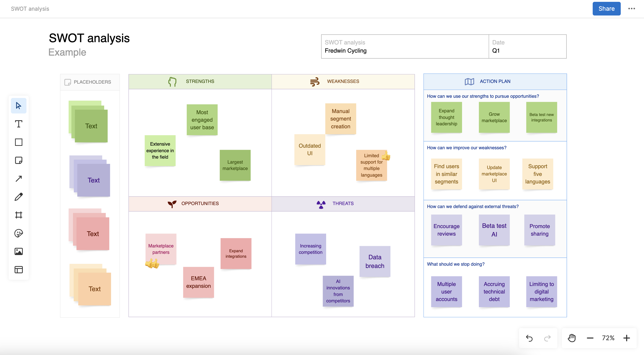Image resolution: width=644 pixels, height=355 pixels.
Task: Click the Share button
Action: point(606,8)
